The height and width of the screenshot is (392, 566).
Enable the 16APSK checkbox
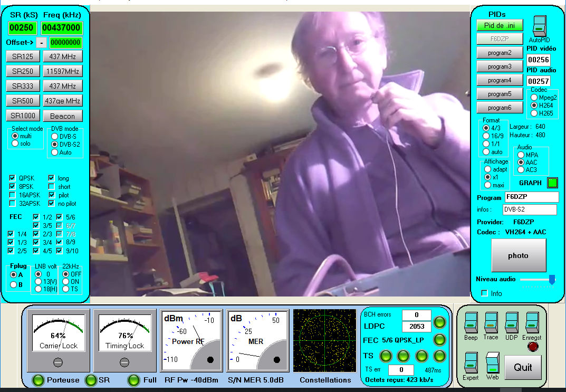(13, 195)
